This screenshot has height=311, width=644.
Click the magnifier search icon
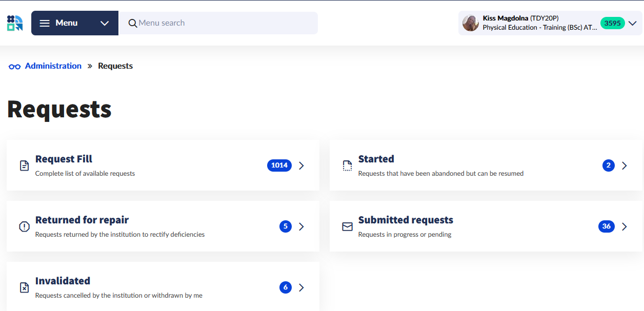point(133,23)
